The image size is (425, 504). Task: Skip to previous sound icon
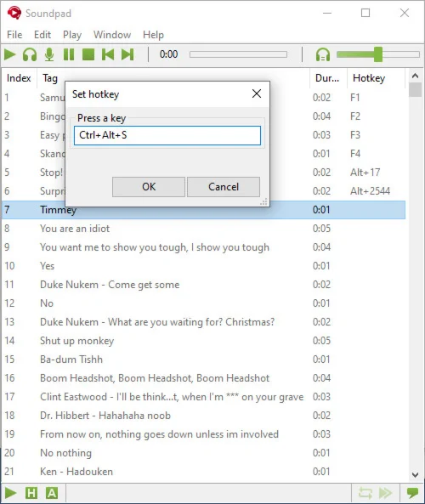coord(108,54)
